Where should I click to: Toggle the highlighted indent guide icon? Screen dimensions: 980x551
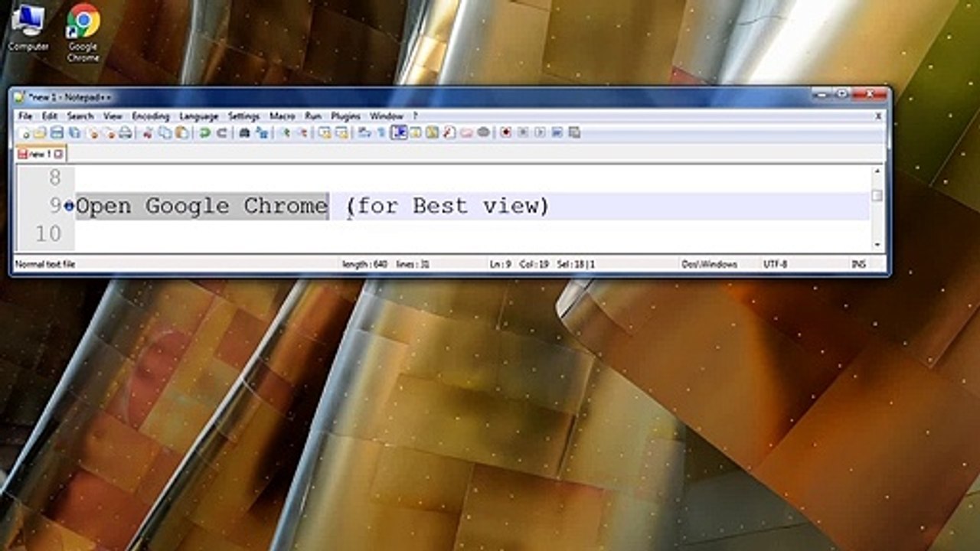(x=399, y=132)
